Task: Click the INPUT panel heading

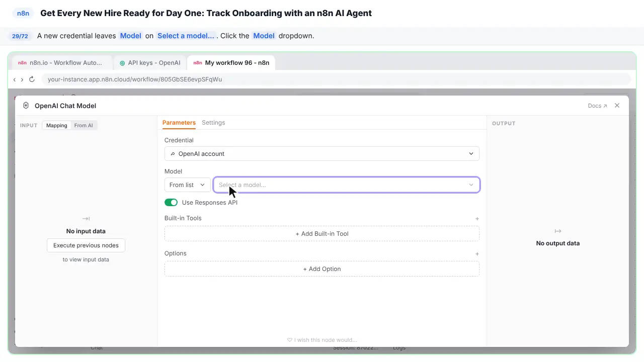Action: click(x=29, y=126)
